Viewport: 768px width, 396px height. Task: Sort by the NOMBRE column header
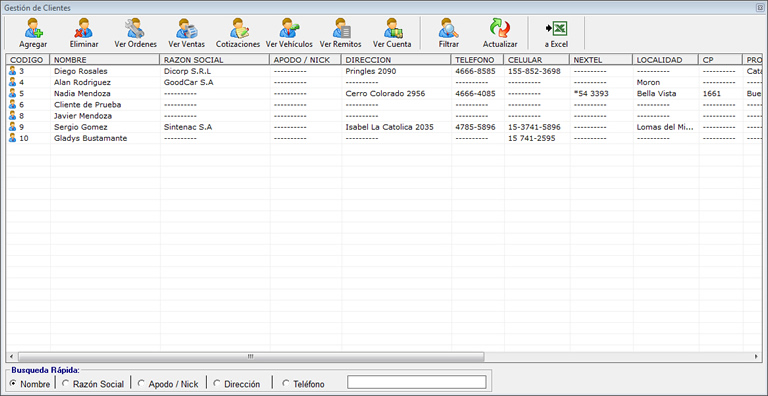point(105,60)
